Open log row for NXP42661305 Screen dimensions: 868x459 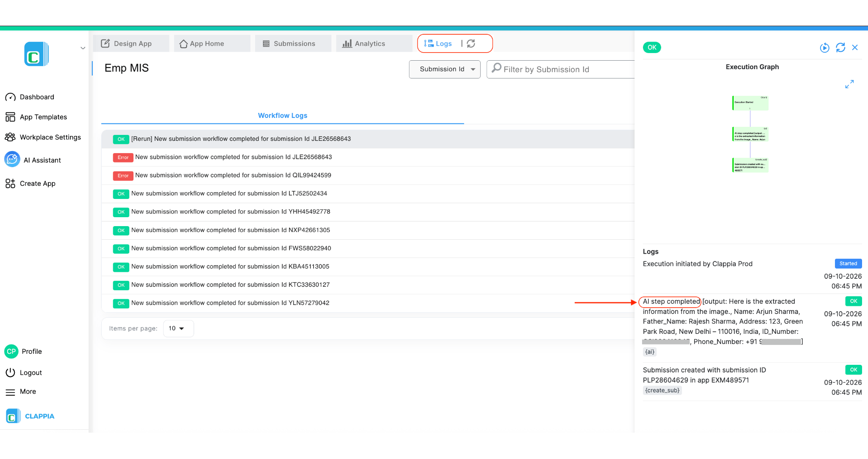[368, 230]
